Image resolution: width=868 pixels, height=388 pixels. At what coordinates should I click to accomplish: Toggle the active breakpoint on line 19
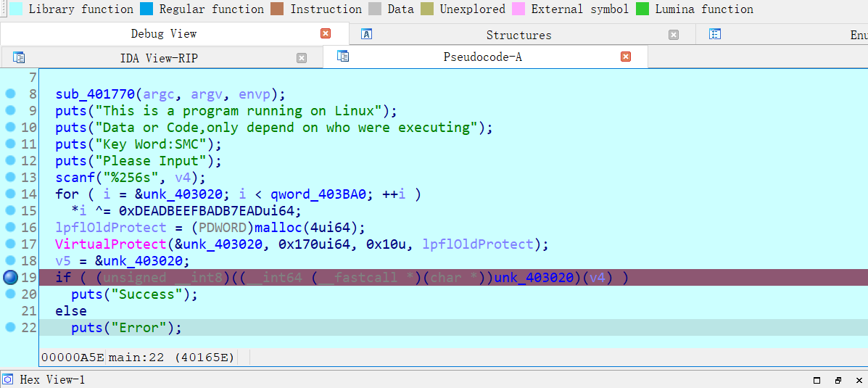coord(11,277)
